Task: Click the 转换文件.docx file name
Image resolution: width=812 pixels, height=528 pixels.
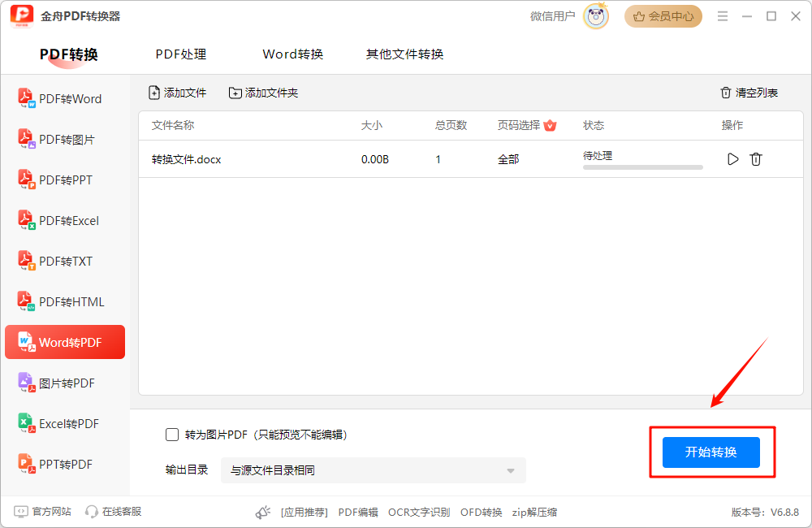Action: pyautogui.click(x=187, y=159)
